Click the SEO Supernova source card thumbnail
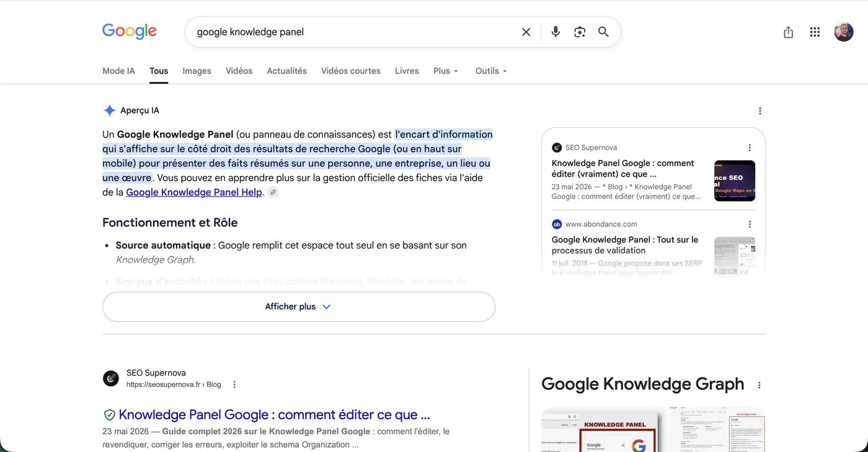 pyautogui.click(x=735, y=180)
